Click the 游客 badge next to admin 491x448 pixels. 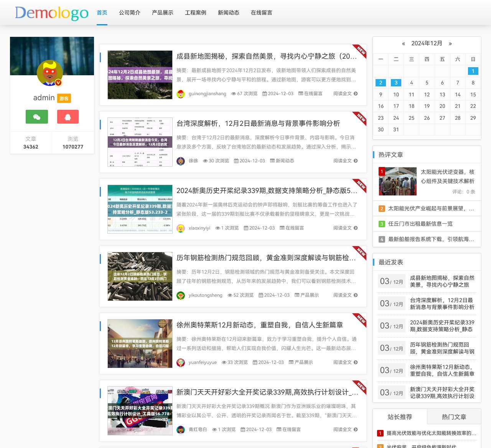pos(64,98)
